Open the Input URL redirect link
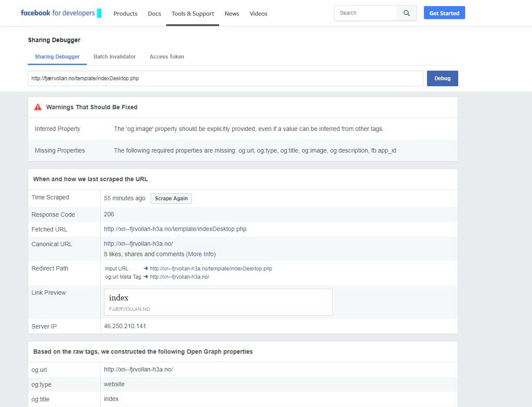The width and height of the screenshot is (532, 407). [x=211, y=269]
